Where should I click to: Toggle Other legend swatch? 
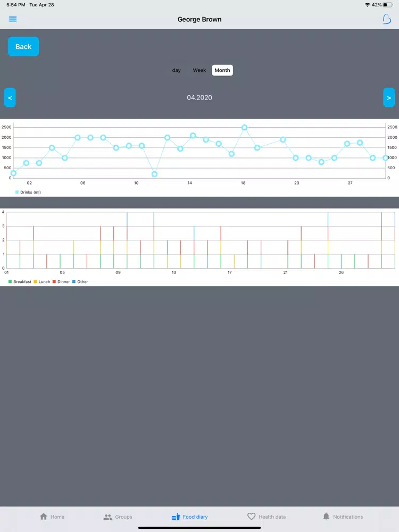74,281
